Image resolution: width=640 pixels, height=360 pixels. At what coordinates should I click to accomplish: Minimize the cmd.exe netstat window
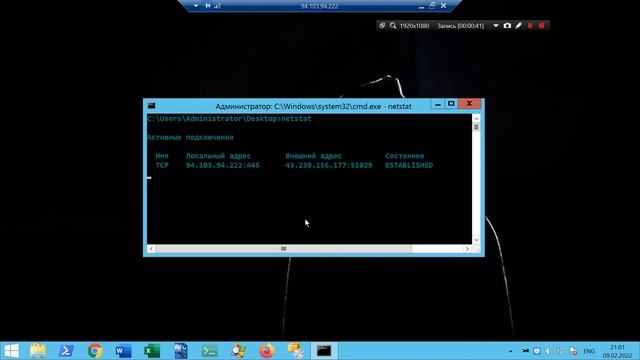coord(438,104)
